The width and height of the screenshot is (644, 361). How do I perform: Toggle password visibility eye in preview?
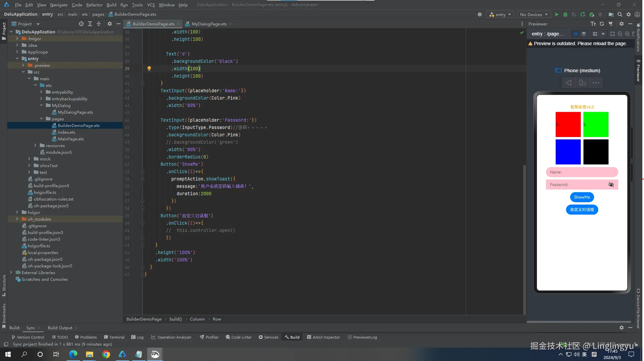pos(611,185)
